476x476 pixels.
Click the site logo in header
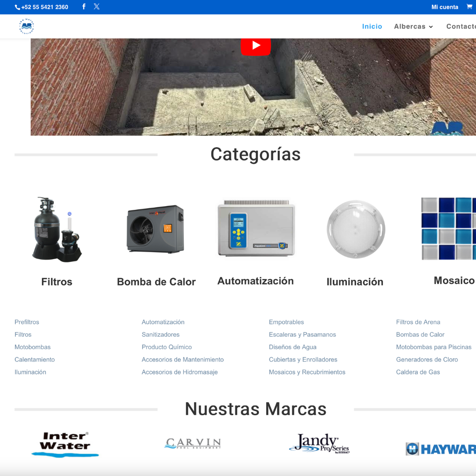(x=26, y=26)
